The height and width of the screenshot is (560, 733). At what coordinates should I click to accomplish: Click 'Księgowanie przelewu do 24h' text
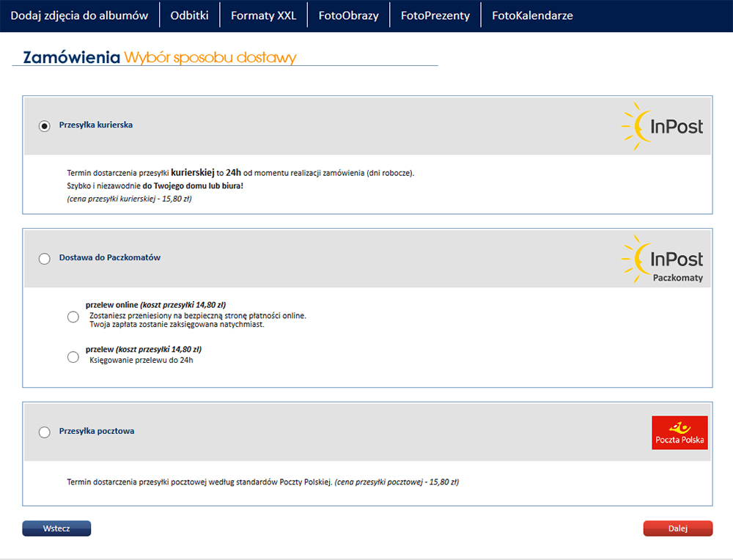pos(141,360)
